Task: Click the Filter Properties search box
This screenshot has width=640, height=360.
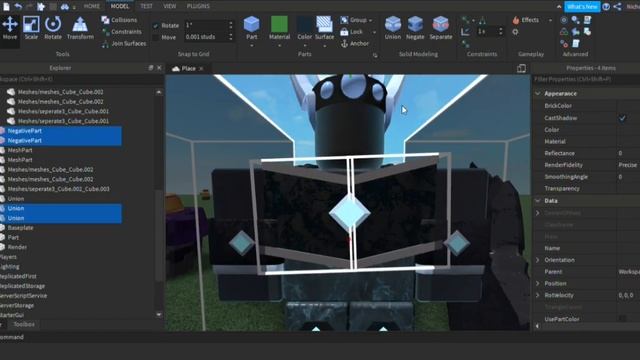Action: [586, 79]
